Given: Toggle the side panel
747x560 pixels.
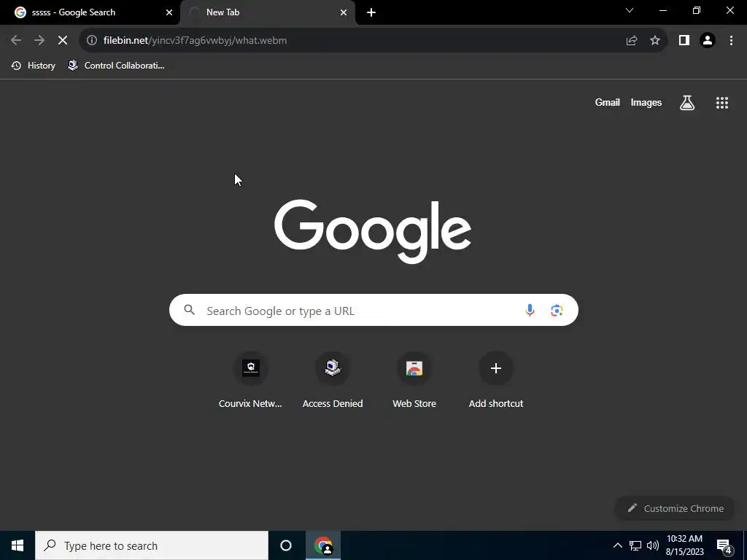Looking at the screenshot, I should click(x=684, y=41).
